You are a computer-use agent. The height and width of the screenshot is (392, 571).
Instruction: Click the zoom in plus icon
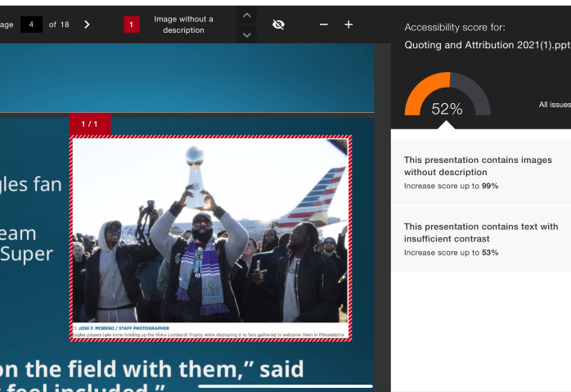click(348, 25)
